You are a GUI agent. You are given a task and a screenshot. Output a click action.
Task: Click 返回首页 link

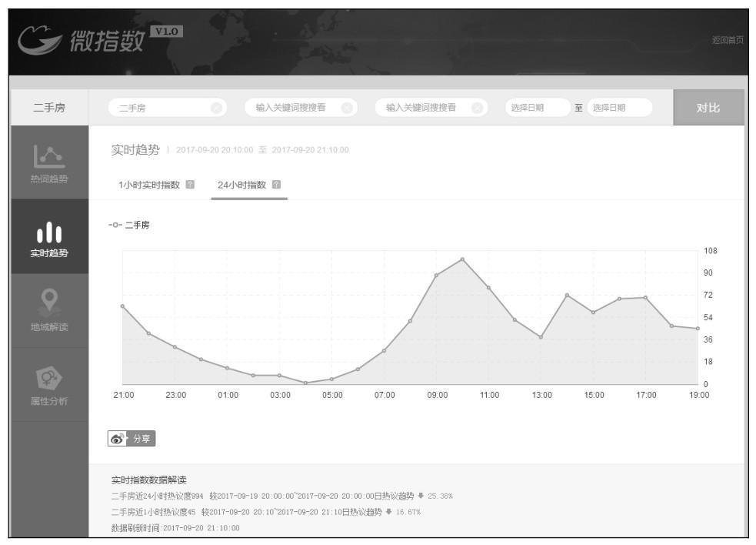coord(727,40)
